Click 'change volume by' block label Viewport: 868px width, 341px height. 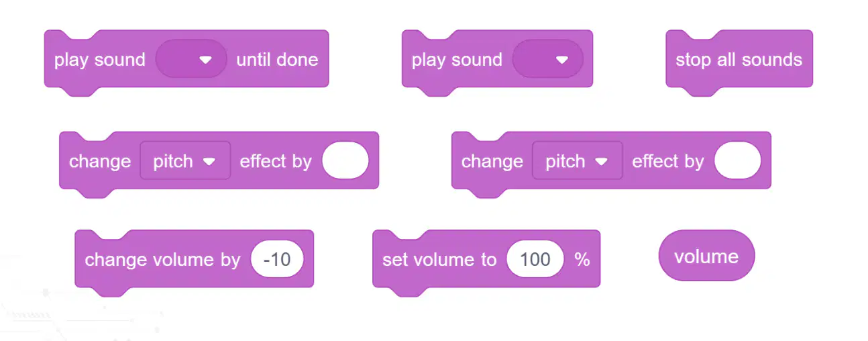(x=162, y=260)
